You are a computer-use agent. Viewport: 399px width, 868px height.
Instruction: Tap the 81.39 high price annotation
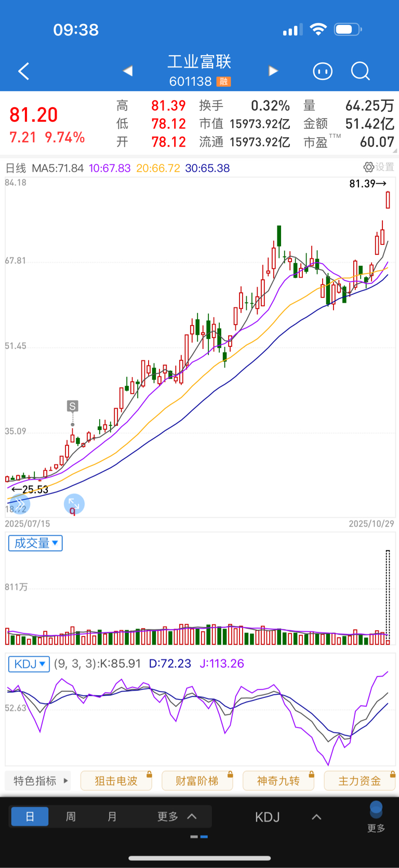click(368, 184)
